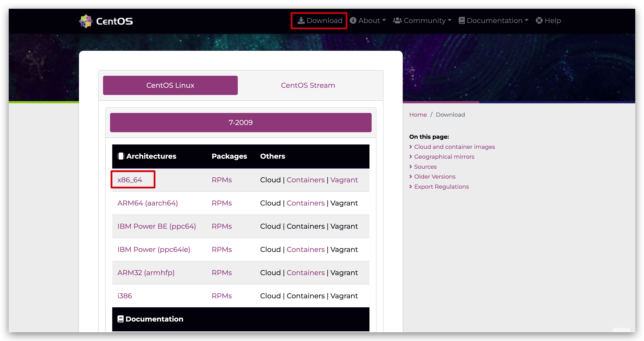The height and width of the screenshot is (341, 644).
Task: Open the Help page
Action: pos(548,21)
